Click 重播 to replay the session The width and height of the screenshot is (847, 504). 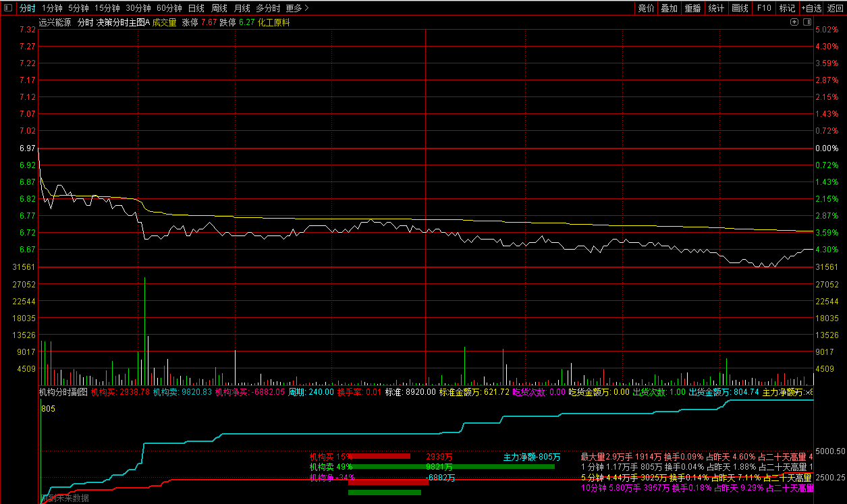[692, 8]
